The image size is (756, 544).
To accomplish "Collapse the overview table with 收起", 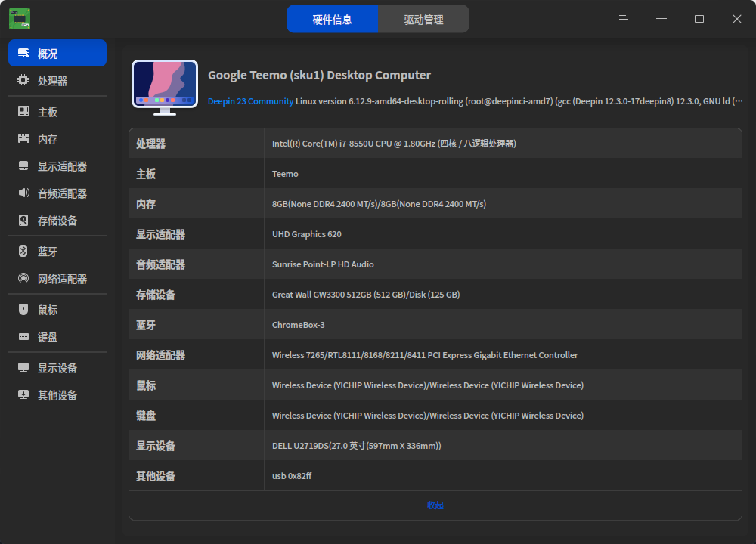I will [435, 505].
